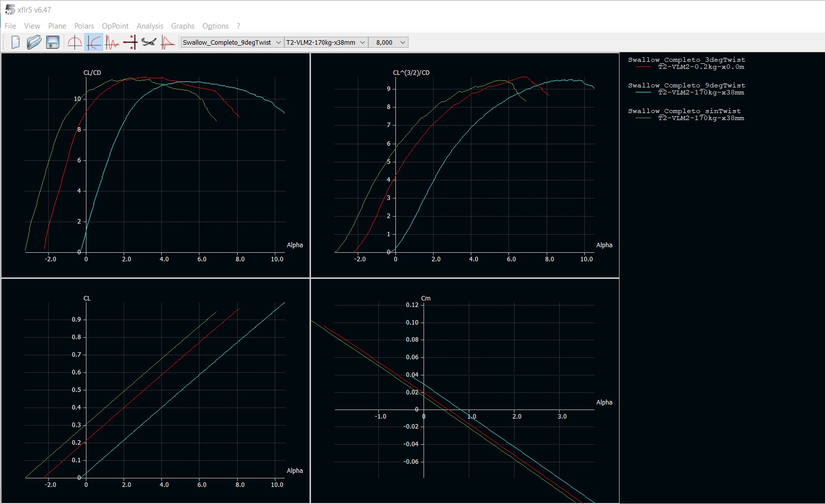Switch to the 3D plane view icon

pos(149,43)
